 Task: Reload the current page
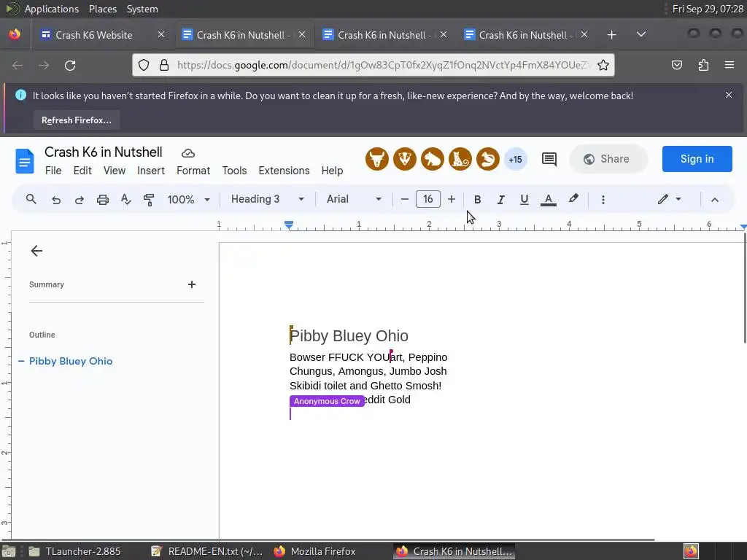(70, 65)
